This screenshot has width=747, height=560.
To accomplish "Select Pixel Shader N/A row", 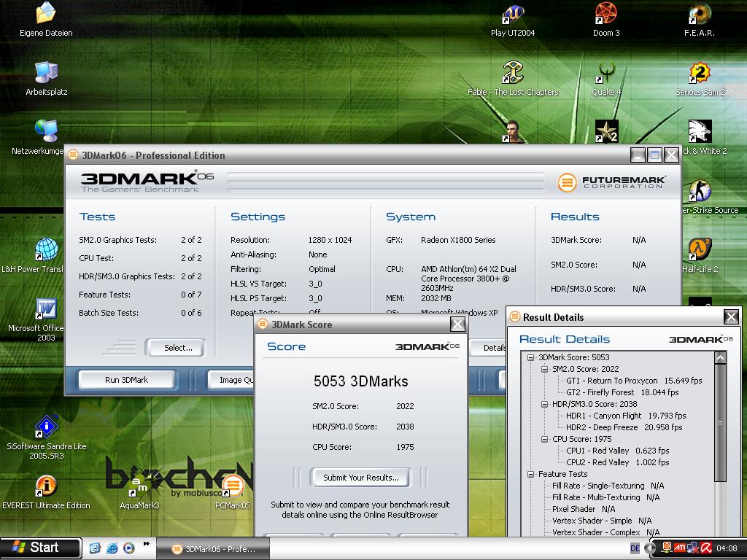I will (584, 509).
